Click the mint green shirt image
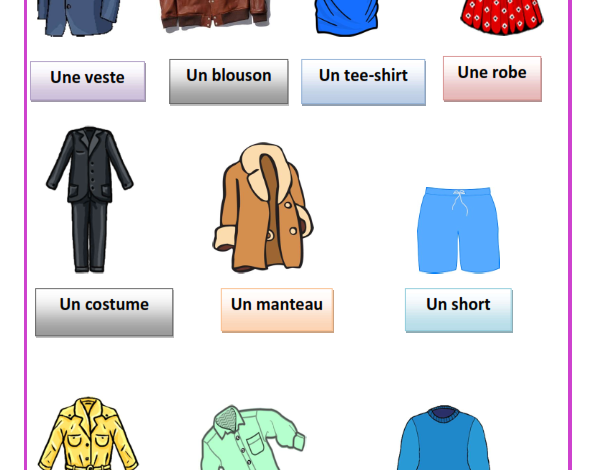 (252, 438)
